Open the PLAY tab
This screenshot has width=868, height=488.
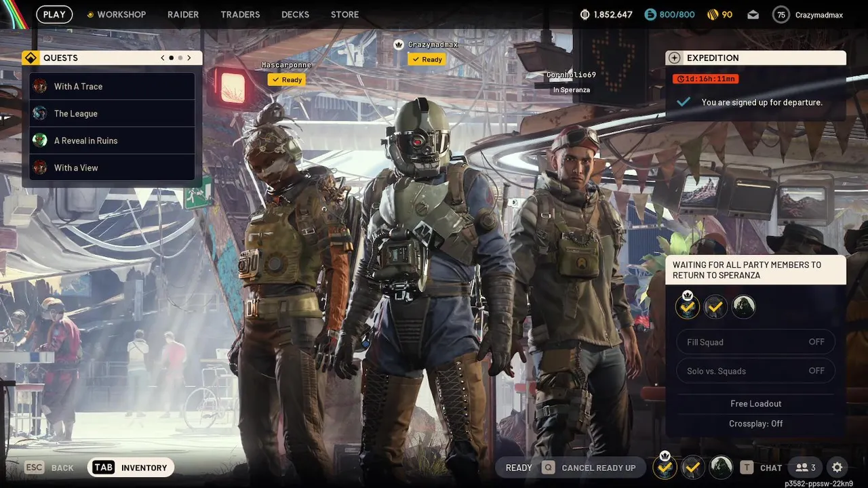(54, 14)
